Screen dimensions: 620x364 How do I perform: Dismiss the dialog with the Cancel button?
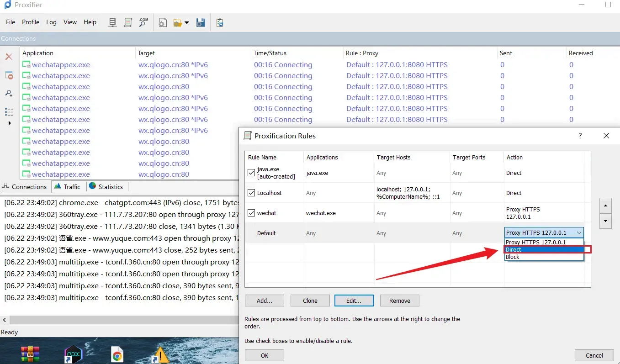[x=594, y=355]
